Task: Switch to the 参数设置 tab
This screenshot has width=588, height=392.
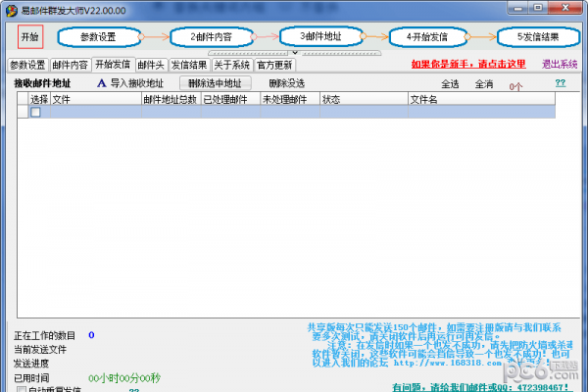Action: pyautogui.click(x=27, y=65)
